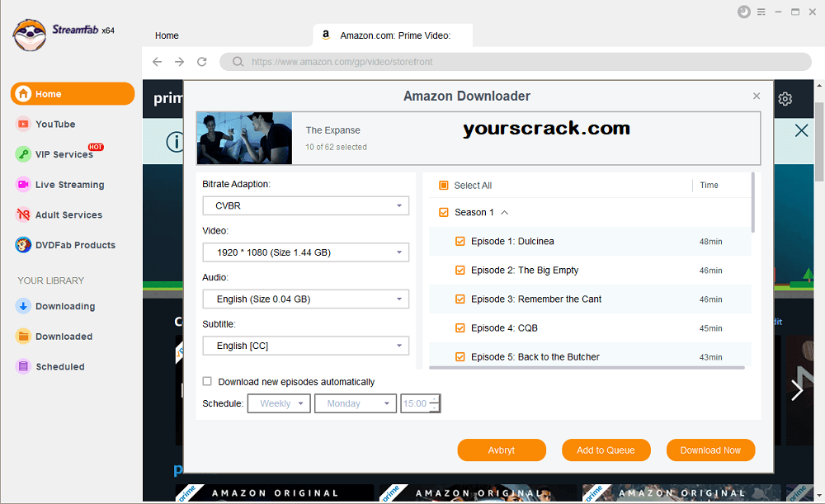Toggle the Season 1 checkbox
Image resolution: width=825 pixels, height=504 pixels.
pos(444,212)
